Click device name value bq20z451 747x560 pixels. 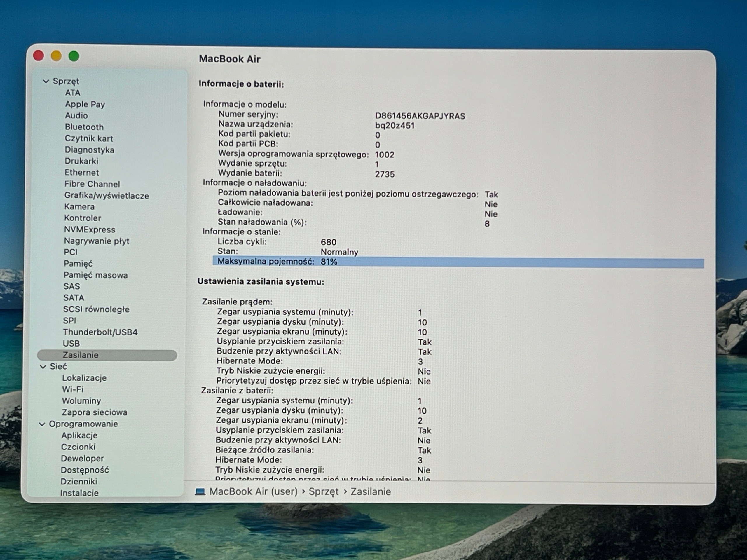tap(395, 126)
